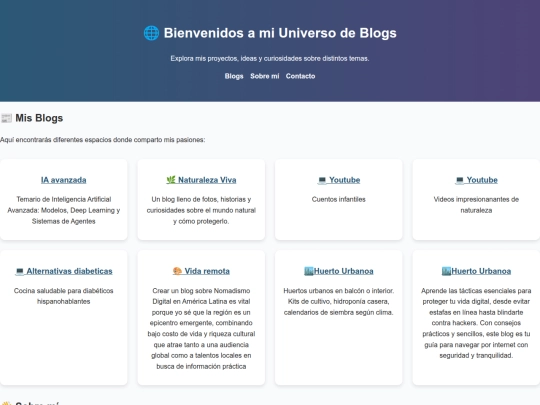Open the IA avanzada blog link

tap(64, 180)
